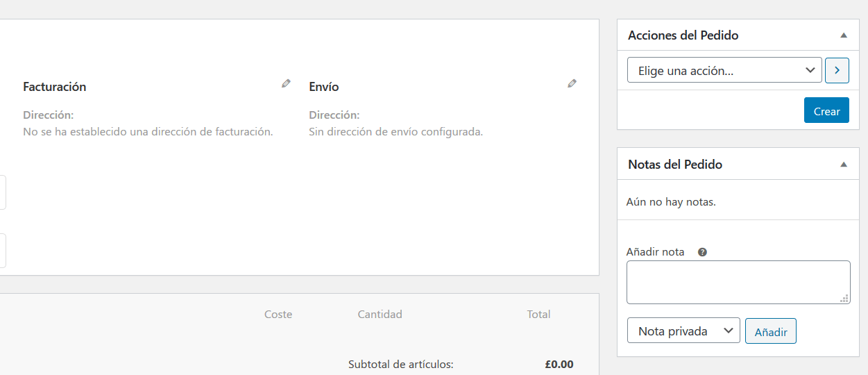Grab the note text area resize handle
Screen dimensions: 868x375
coord(844,299)
